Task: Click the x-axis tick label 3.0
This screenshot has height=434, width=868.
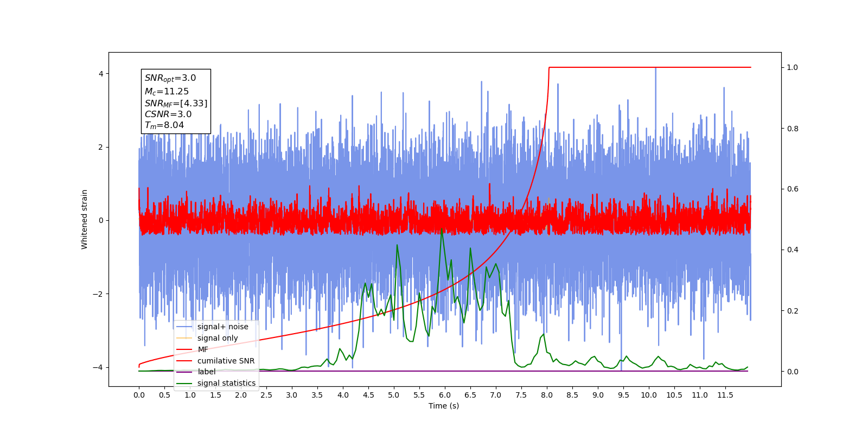Action: [x=292, y=395]
